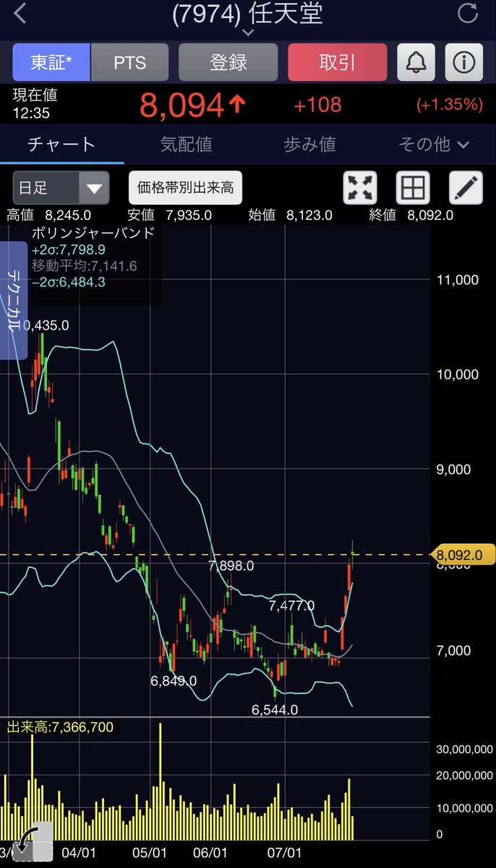Switch to the チャート tab
The width and height of the screenshot is (496, 868).
(x=61, y=144)
